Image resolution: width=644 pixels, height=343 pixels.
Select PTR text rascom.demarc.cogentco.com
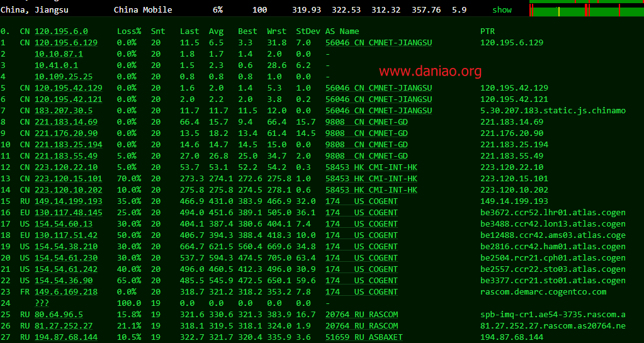[x=543, y=292]
